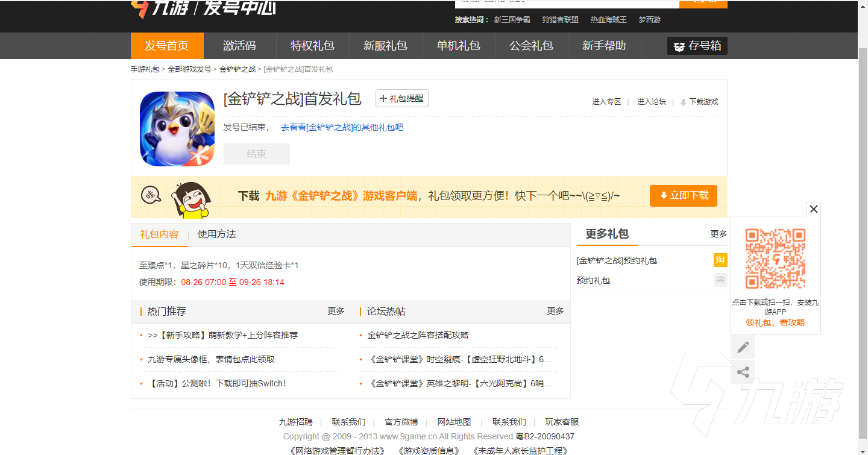868x455 pixels.
Task: Click the search input field at top
Action: click(x=567, y=4)
